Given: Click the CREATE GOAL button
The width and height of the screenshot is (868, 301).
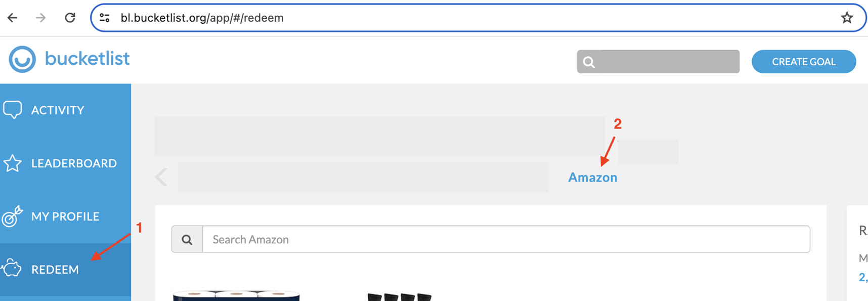Looking at the screenshot, I should [804, 61].
